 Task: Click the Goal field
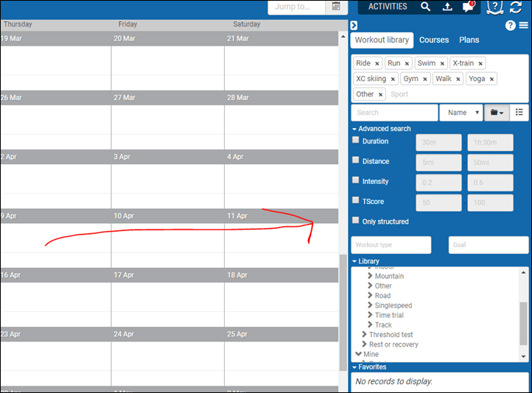coord(489,245)
